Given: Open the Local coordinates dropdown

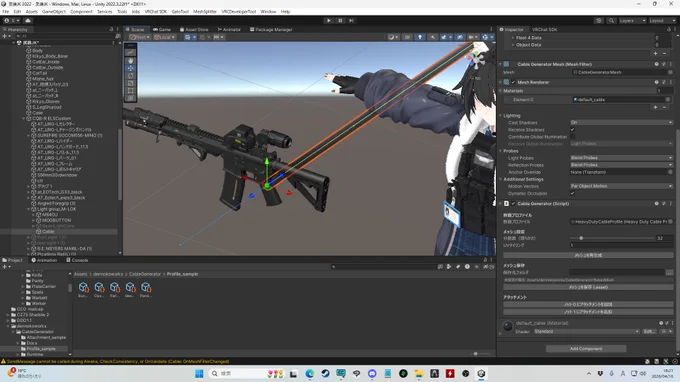Looking at the screenshot, I should [x=164, y=37].
